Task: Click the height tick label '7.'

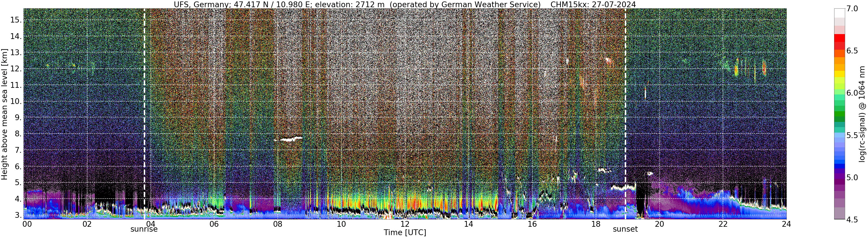Action: pos(18,150)
